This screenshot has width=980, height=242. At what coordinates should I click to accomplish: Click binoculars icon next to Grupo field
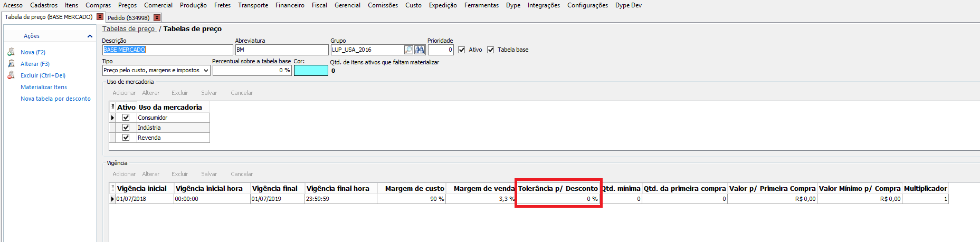pos(420,50)
